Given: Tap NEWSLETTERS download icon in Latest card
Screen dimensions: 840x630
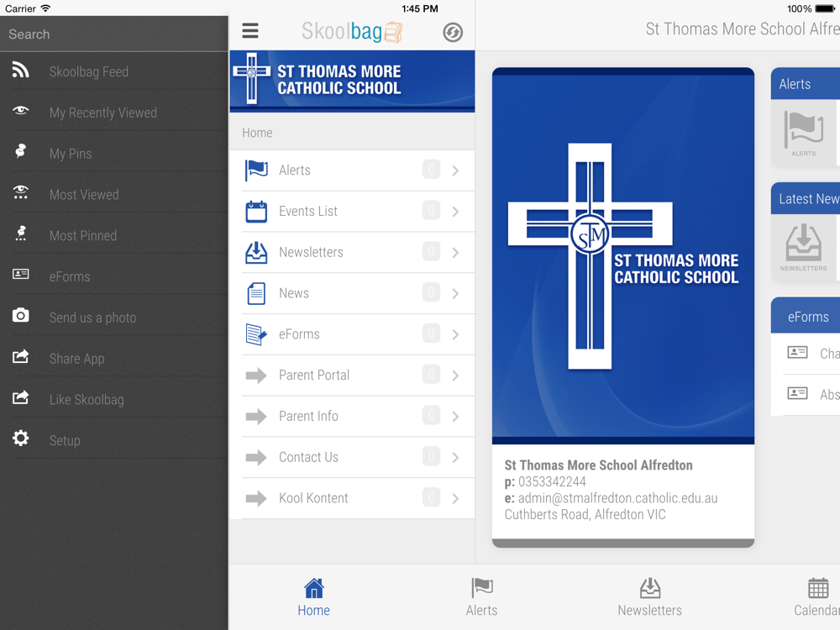Looking at the screenshot, I should (x=804, y=242).
